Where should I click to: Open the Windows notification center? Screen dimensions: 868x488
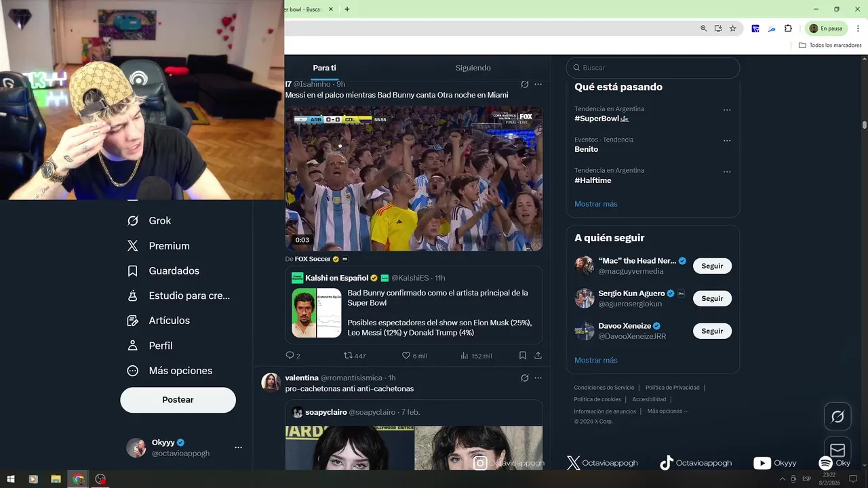[854, 479]
